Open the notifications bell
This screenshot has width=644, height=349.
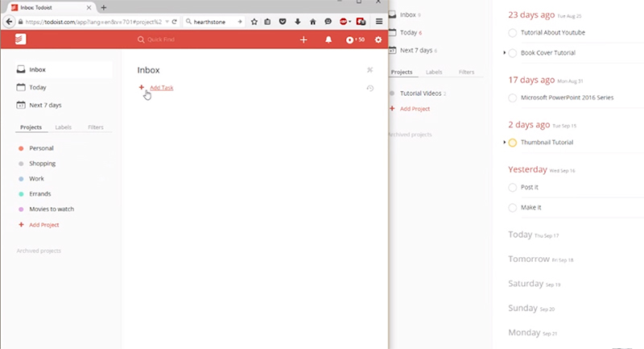(x=328, y=39)
